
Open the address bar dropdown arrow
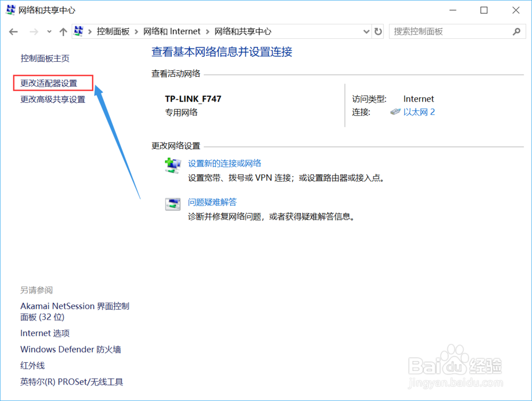coord(365,31)
